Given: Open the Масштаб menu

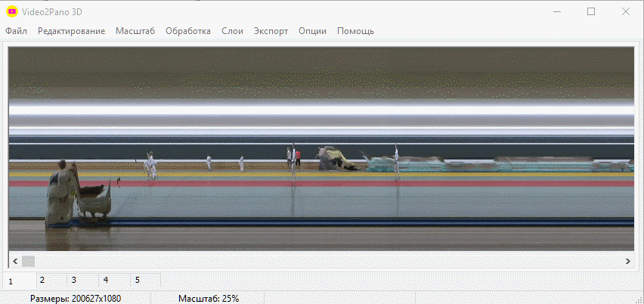Looking at the screenshot, I should tap(135, 31).
